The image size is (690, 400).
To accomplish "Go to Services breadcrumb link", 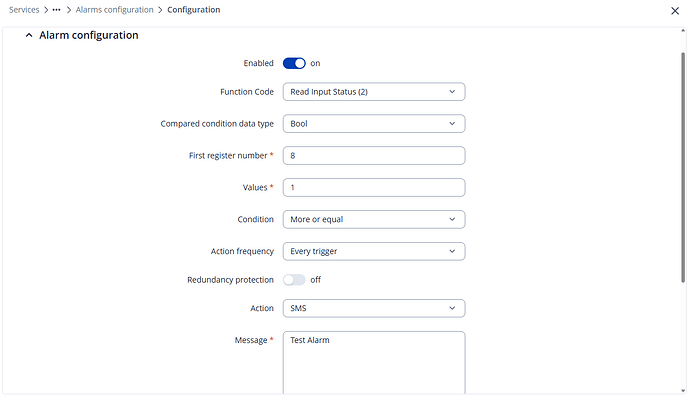I will [24, 10].
